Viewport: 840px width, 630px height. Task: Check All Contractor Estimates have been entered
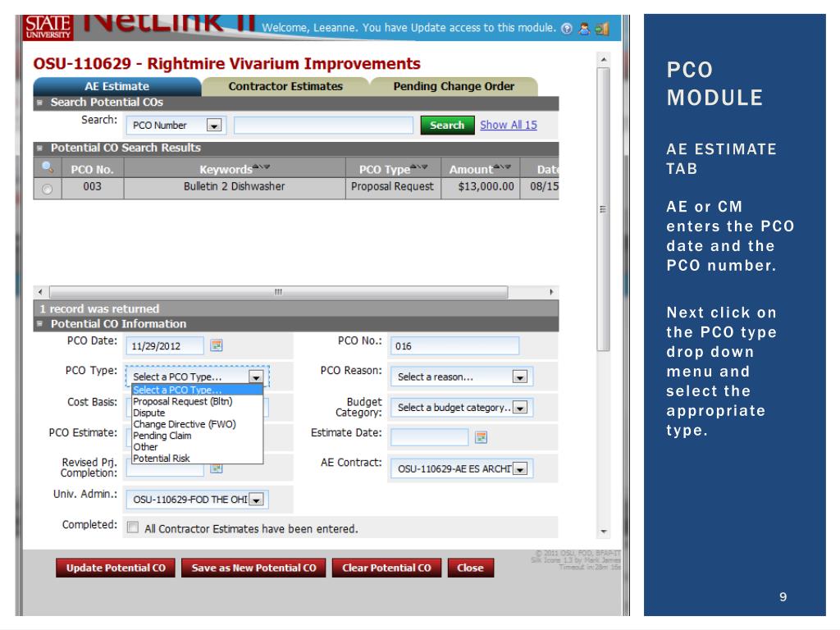point(133,527)
